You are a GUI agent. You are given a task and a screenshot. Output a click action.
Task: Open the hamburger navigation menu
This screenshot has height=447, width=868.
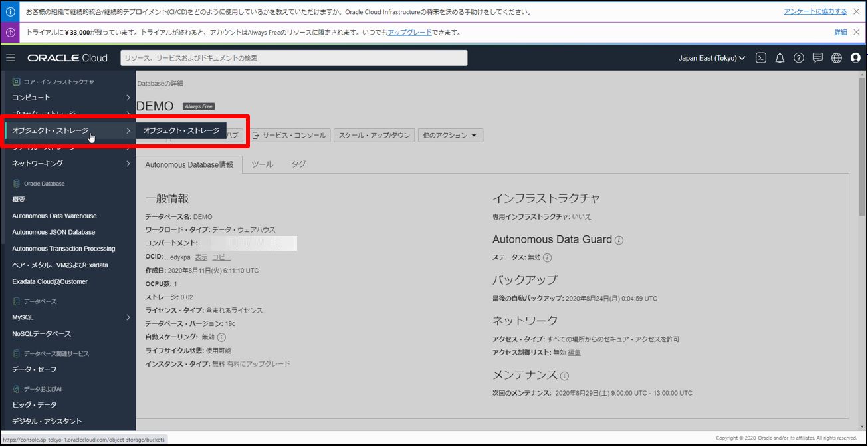coord(11,58)
